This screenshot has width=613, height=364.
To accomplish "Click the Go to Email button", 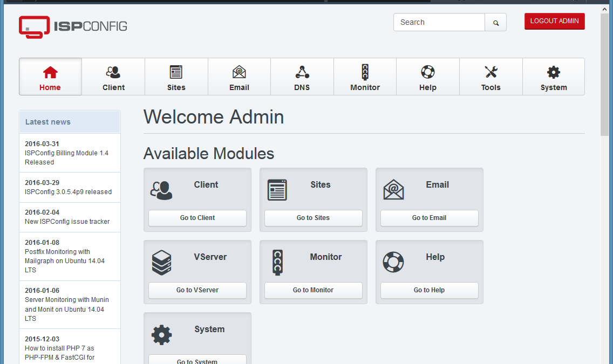I will coord(429,218).
